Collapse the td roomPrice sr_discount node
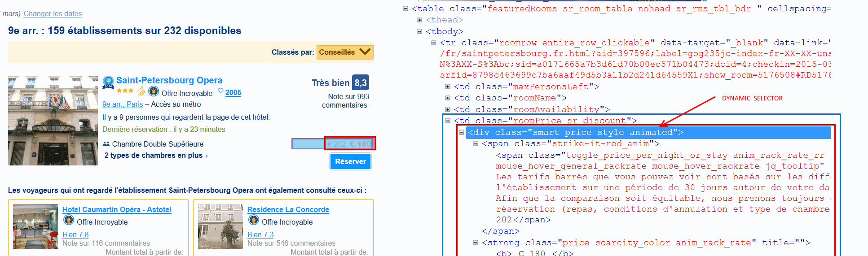 point(448,121)
